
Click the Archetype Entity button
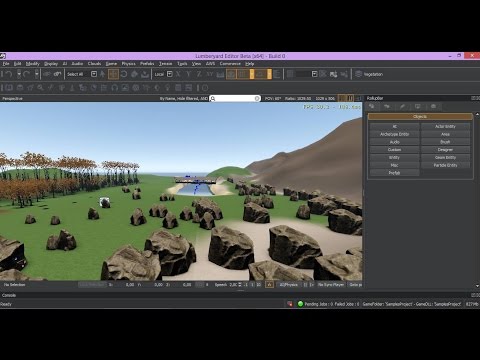[x=394, y=134]
